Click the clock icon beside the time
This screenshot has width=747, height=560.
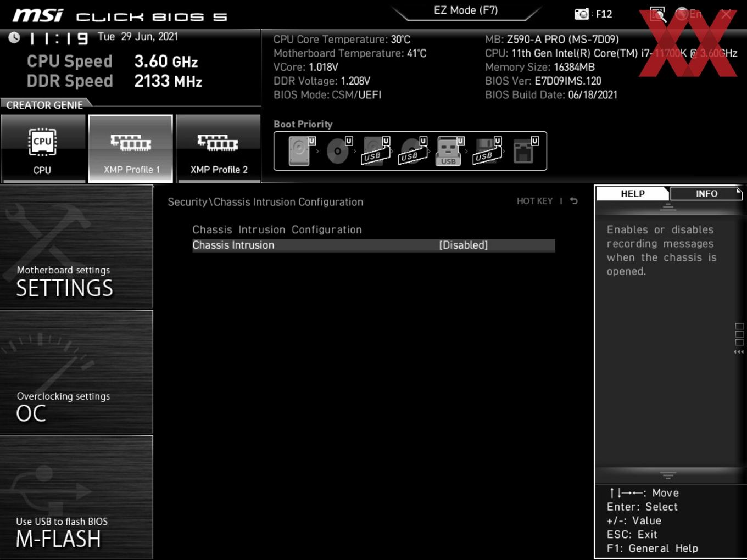tap(14, 37)
